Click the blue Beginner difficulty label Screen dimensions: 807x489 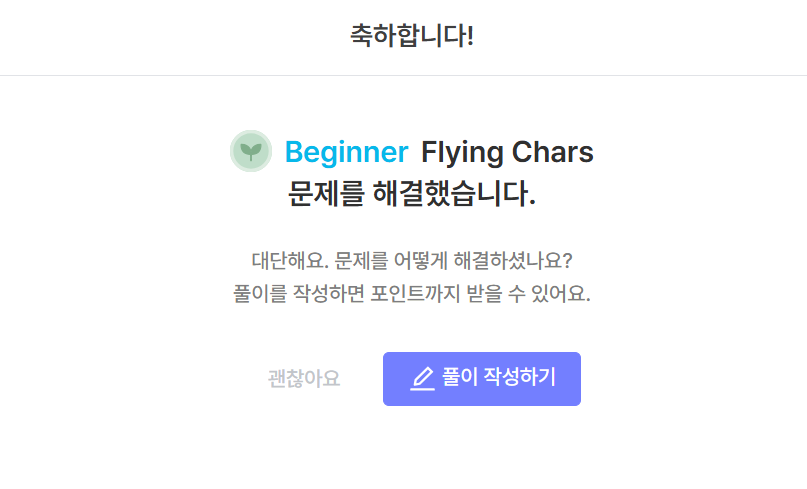[x=346, y=152]
